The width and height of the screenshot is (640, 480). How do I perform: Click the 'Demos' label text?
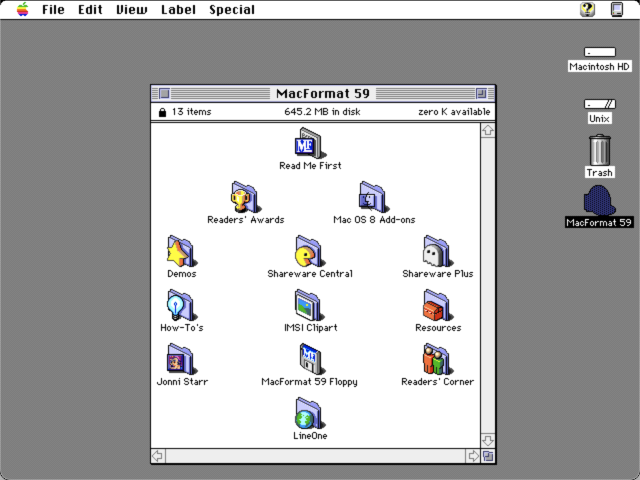pyautogui.click(x=182, y=274)
